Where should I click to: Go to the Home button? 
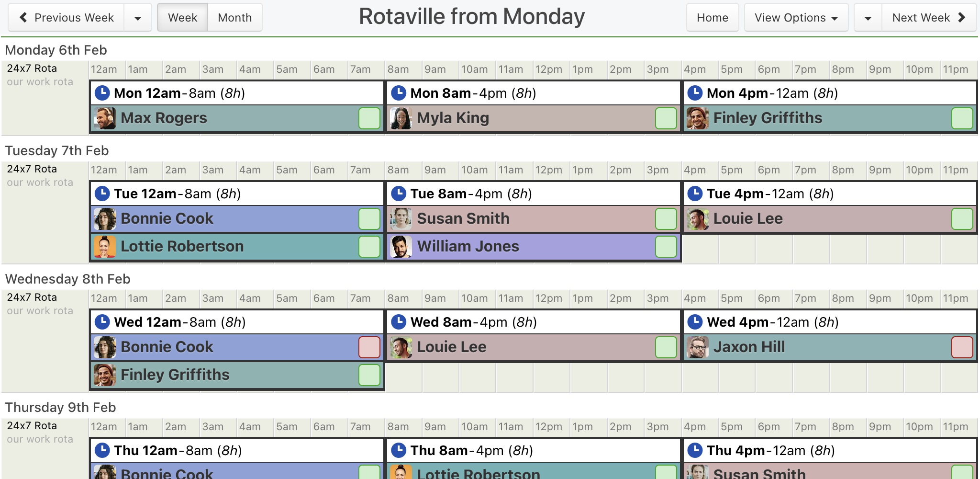click(x=713, y=18)
